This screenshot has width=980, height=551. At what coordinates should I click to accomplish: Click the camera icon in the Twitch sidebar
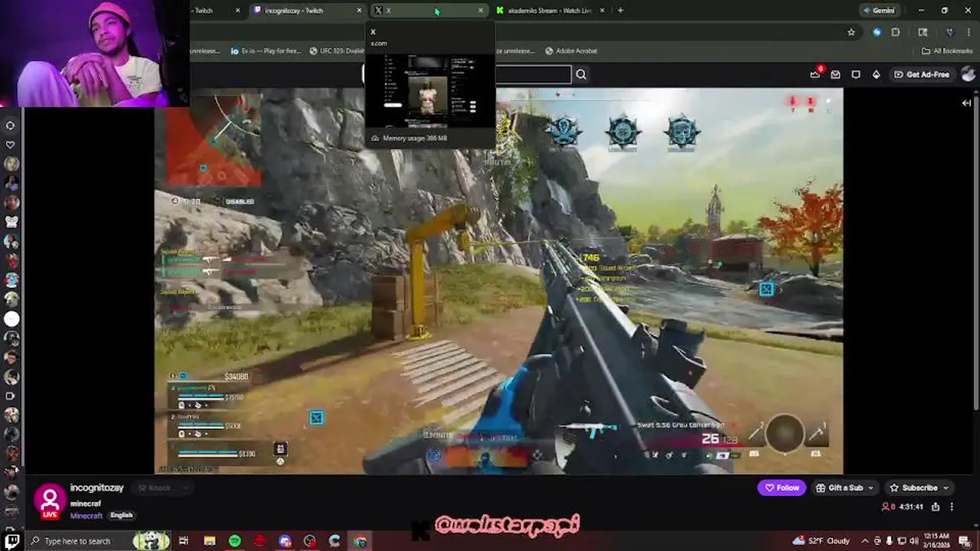[x=11, y=396]
